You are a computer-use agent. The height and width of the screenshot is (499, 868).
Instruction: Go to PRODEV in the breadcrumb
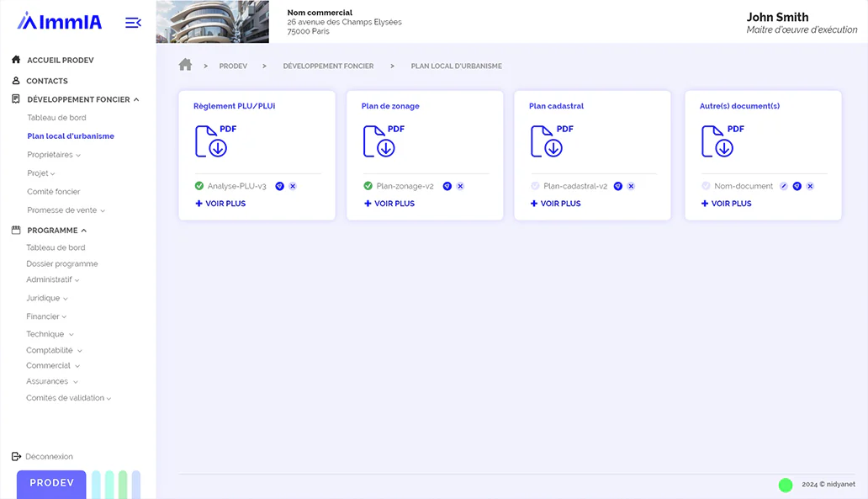pos(233,66)
